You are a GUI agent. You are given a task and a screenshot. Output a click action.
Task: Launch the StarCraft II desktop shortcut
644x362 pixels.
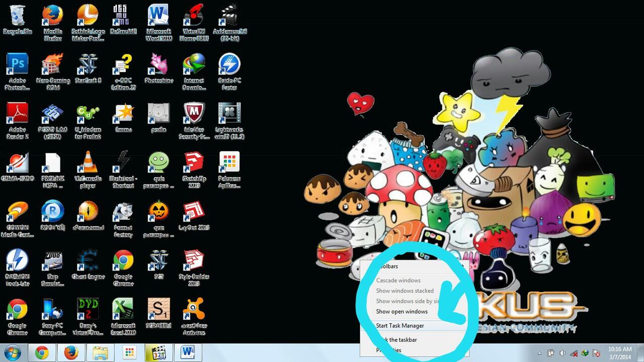pyautogui.click(x=88, y=69)
